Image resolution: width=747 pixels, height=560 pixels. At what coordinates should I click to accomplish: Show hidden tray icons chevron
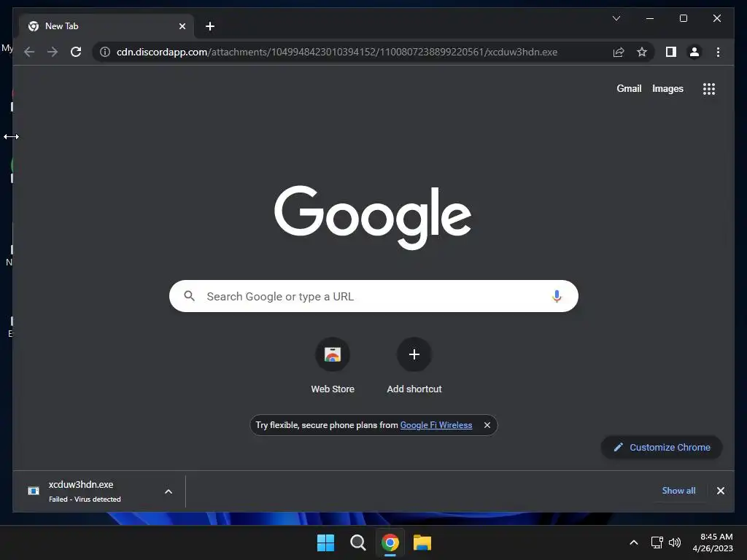tap(634, 542)
